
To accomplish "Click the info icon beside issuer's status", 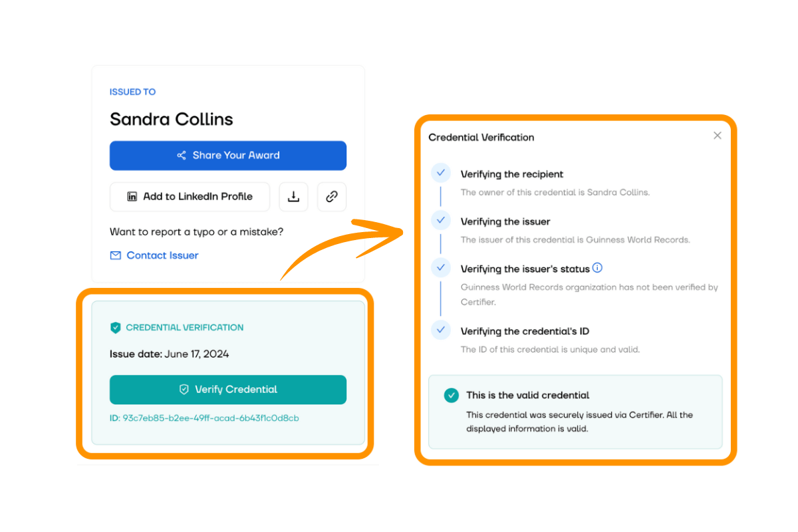I will pyautogui.click(x=597, y=268).
